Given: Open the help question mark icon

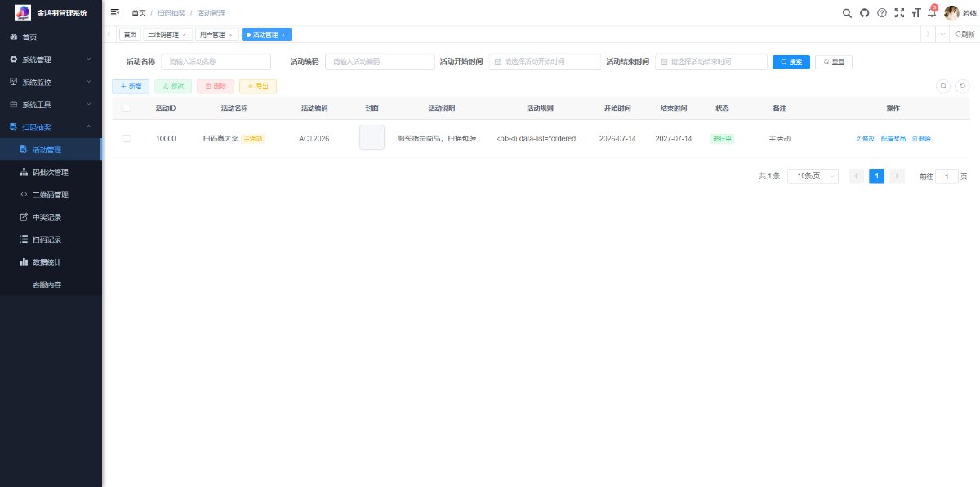Looking at the screenshot, I should [882, 12].
